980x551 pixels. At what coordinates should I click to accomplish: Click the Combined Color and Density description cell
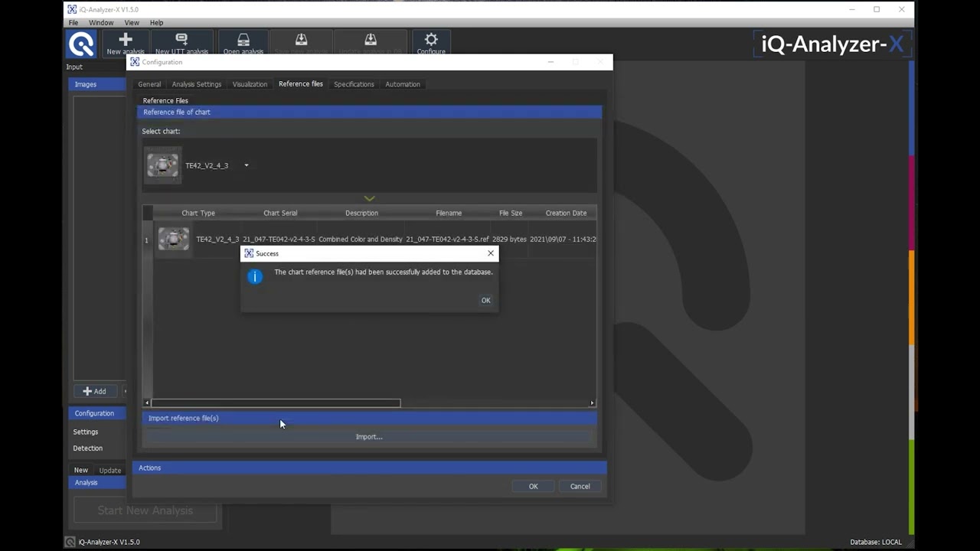360,240
